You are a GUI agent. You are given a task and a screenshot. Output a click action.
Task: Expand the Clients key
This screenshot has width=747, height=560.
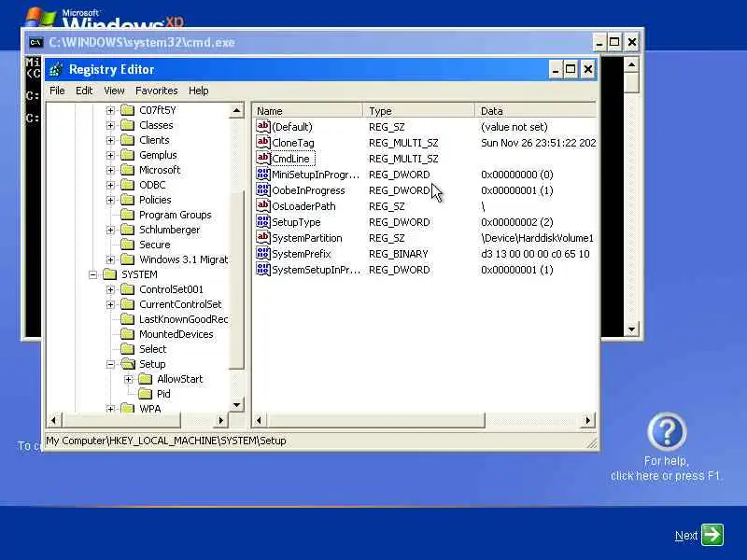[x=110, y=140]
